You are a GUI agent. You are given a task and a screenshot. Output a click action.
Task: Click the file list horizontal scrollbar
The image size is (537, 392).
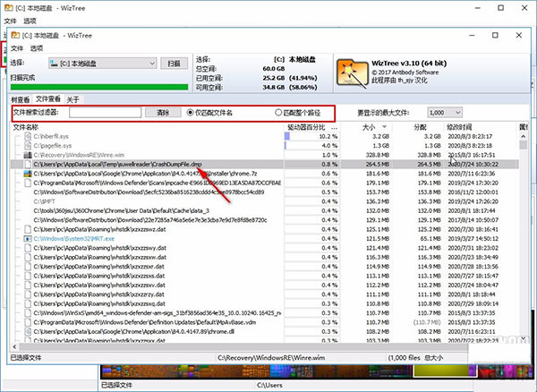(243, 347)
